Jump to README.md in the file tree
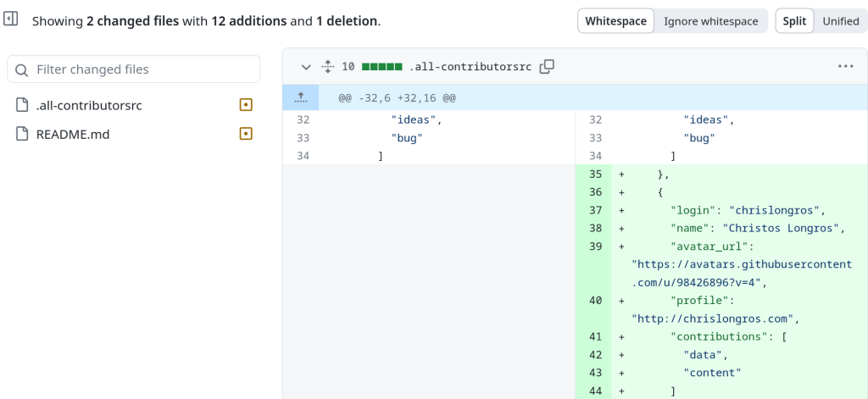 [x=73, y=134]
